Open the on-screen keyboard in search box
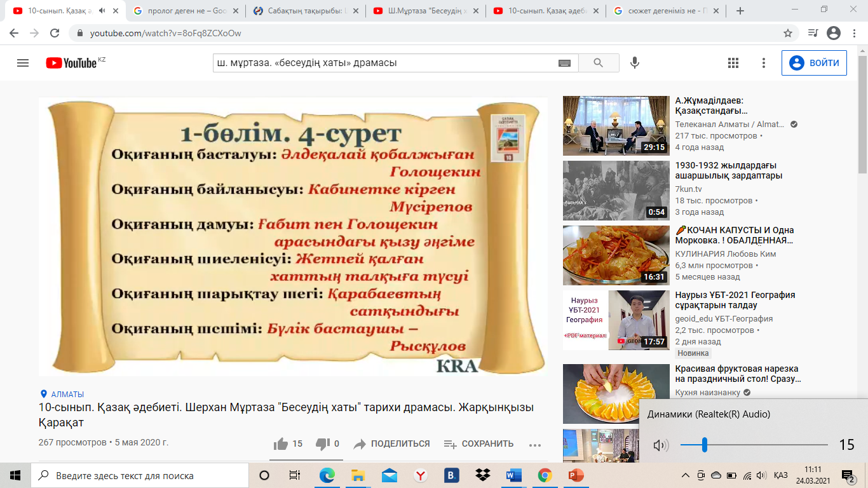The width and height of the screenshot is (868, 488). (x=564, y=63)
